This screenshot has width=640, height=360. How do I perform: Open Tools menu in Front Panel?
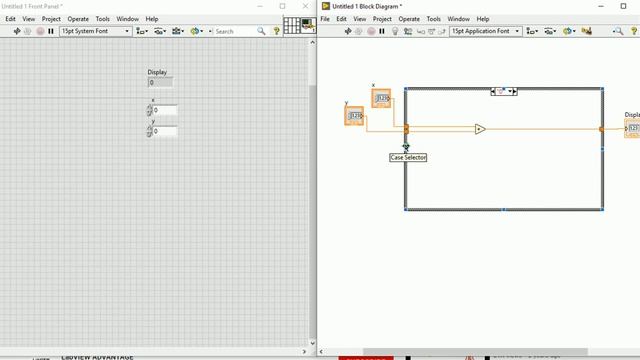[x=102, y=19]
